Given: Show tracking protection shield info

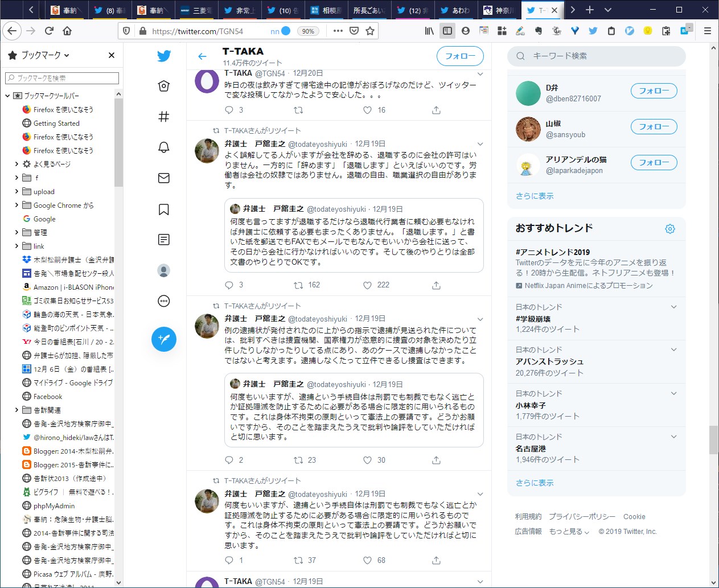Looking at the screenshot, I should click(126, 31).
